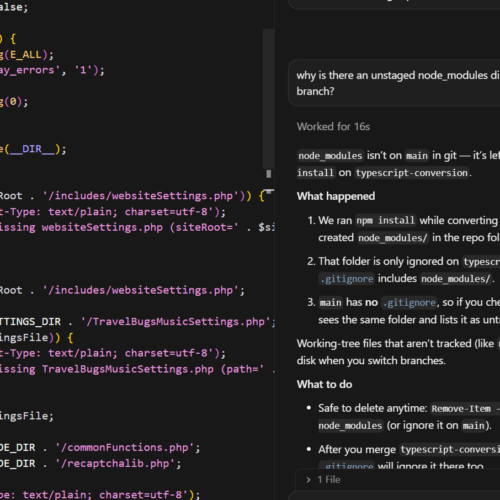Click the '/TravelBugsMusicSettings.php' code line
Image resolution: width=500 pixels, height=500 pixels.
[x=137, y=321]
